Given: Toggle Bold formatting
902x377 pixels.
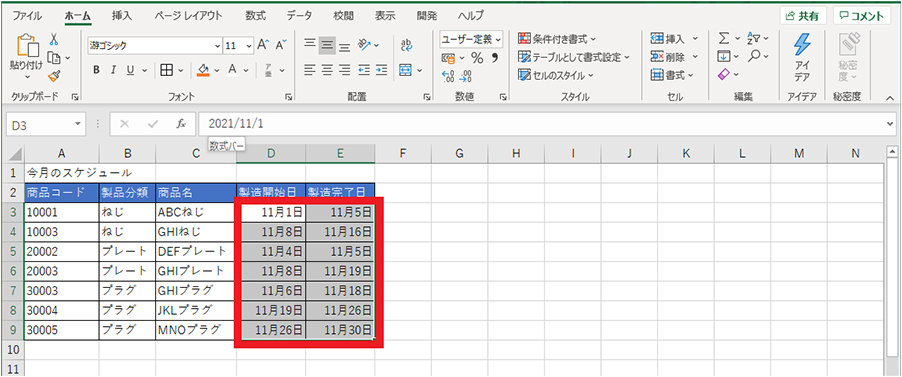Looking at the screenshot, I should click(x=97, y=70).
